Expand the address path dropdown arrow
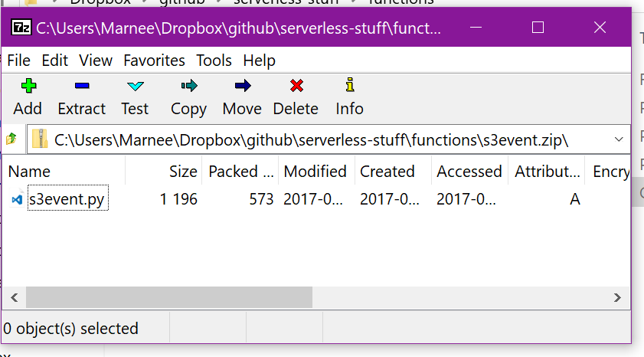Viewport: 644px width, 357px height. coord(619,139)
